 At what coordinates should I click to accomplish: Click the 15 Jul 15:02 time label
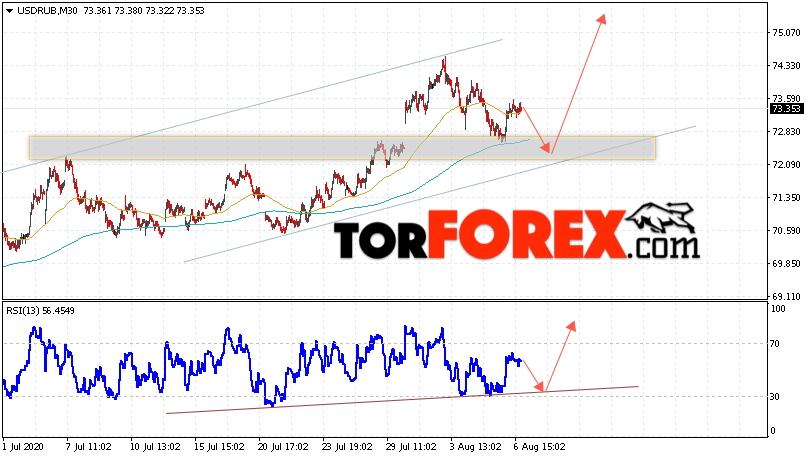(x=219, y=447)
